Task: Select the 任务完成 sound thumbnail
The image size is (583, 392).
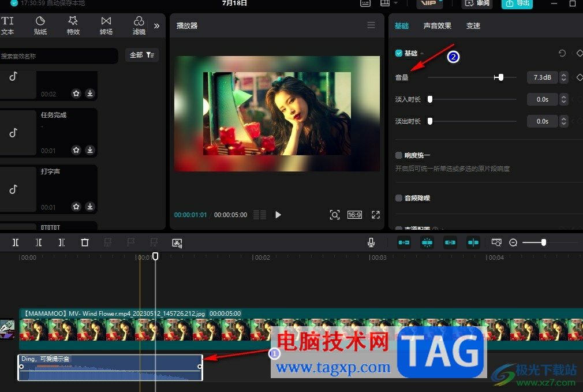Action: click(17, 133)
